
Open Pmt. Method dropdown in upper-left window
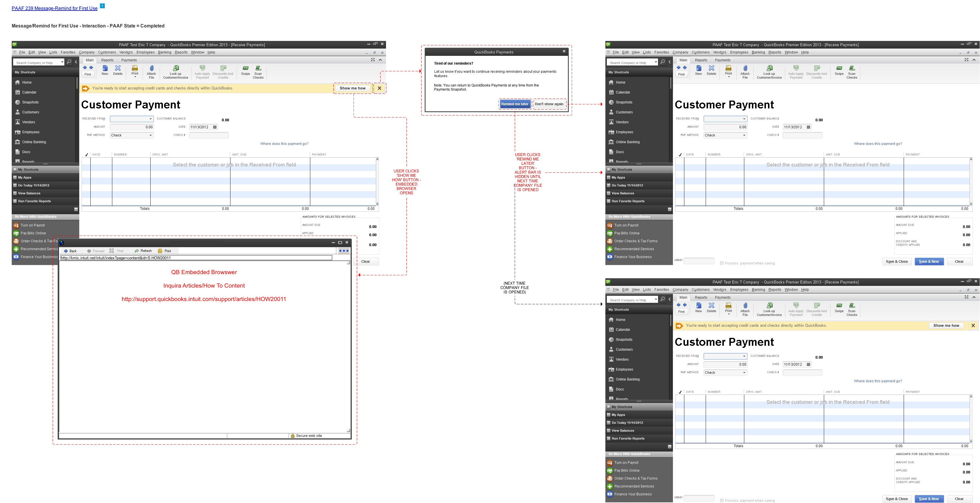point(151,135)
